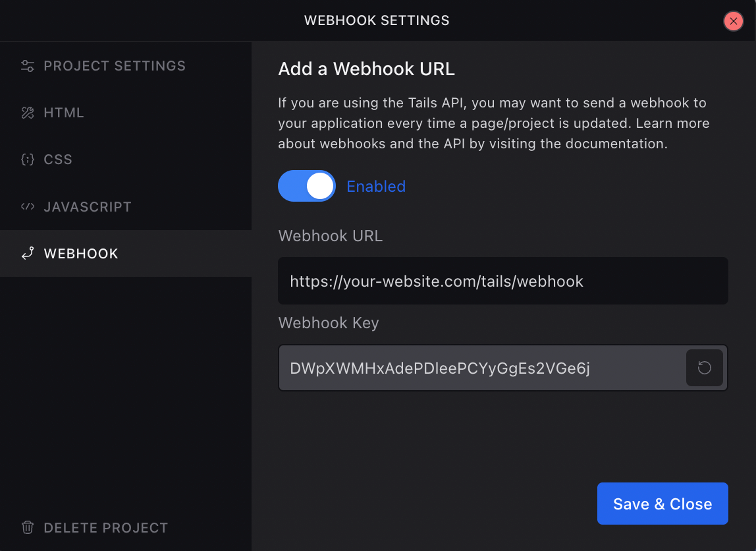This screenshot has height=551, width=756.
Task: Open the Project Settings section
Action: coord(115,66)
